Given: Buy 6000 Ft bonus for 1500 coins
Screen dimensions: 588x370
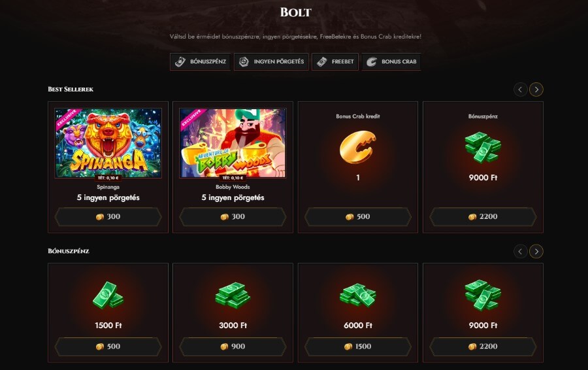Looking at the screenshot, I should point(358,346).
